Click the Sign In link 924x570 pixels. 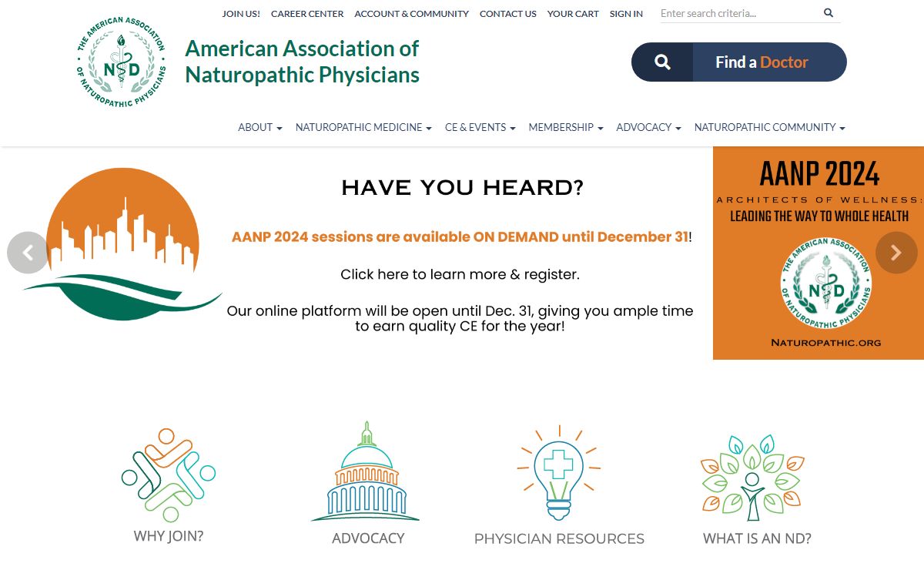click(x=626, y=14)
